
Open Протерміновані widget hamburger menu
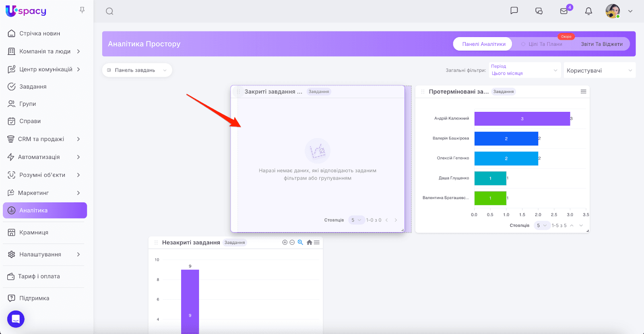point(583,92)
